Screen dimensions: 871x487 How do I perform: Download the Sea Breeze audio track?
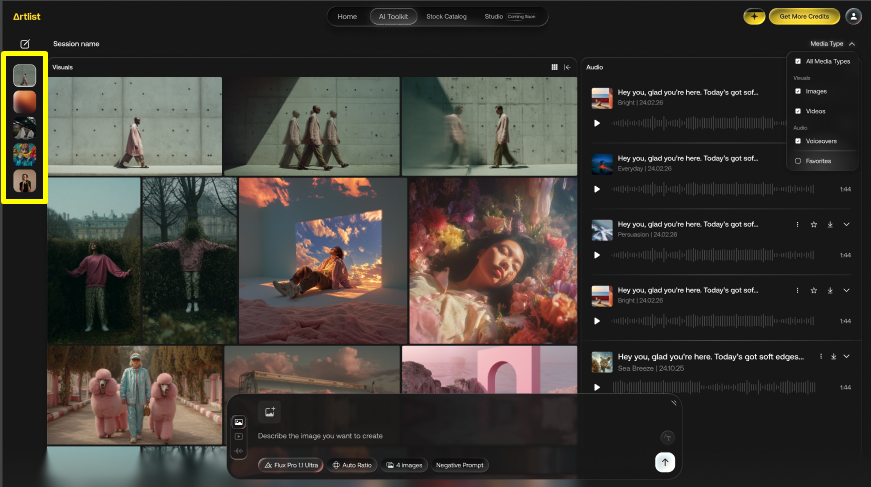point(831,357)
